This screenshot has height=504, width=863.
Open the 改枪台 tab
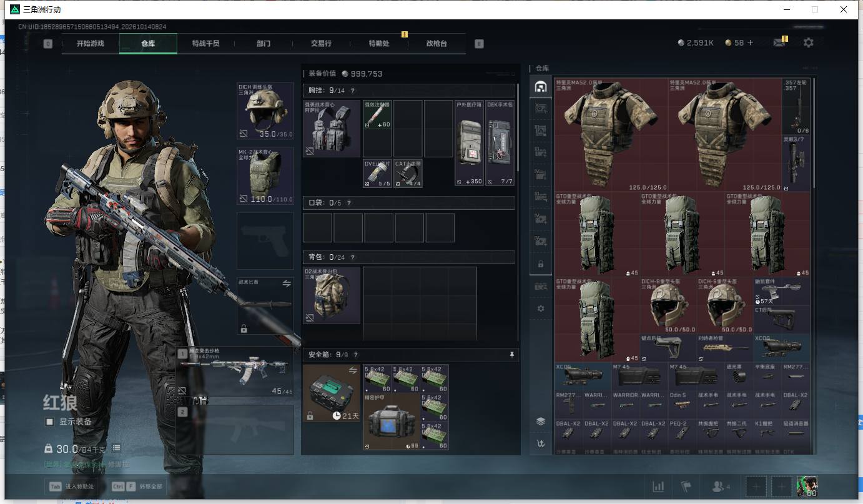(x=436, y=44)
